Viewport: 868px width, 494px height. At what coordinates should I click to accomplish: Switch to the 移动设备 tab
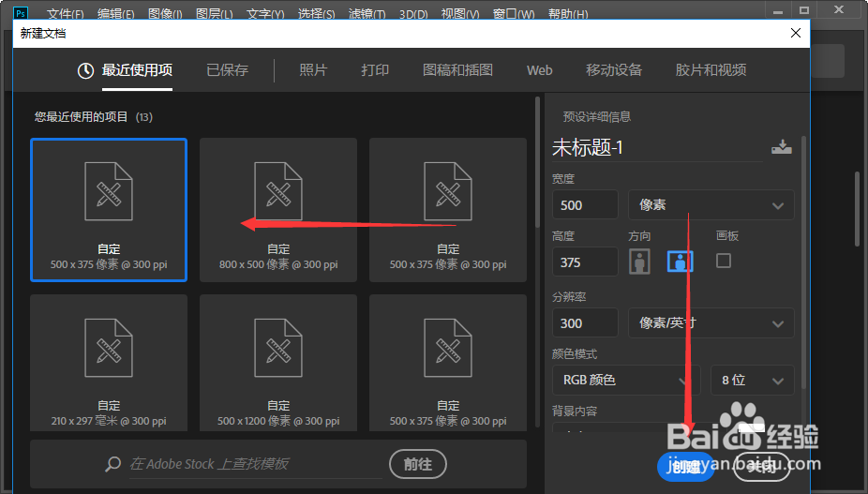[x=614, y=70]
